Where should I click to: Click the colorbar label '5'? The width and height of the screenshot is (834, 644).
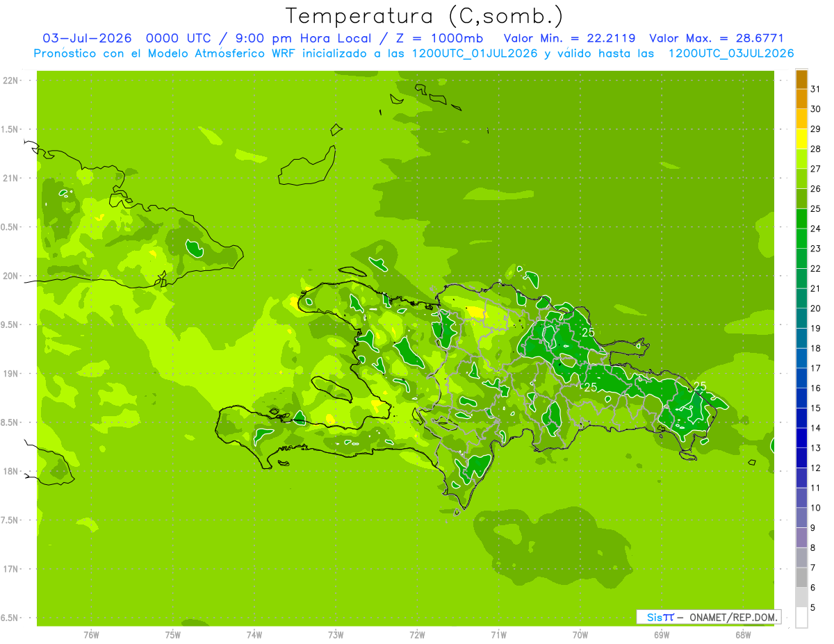pyautogui.click(x=813, y=608)
